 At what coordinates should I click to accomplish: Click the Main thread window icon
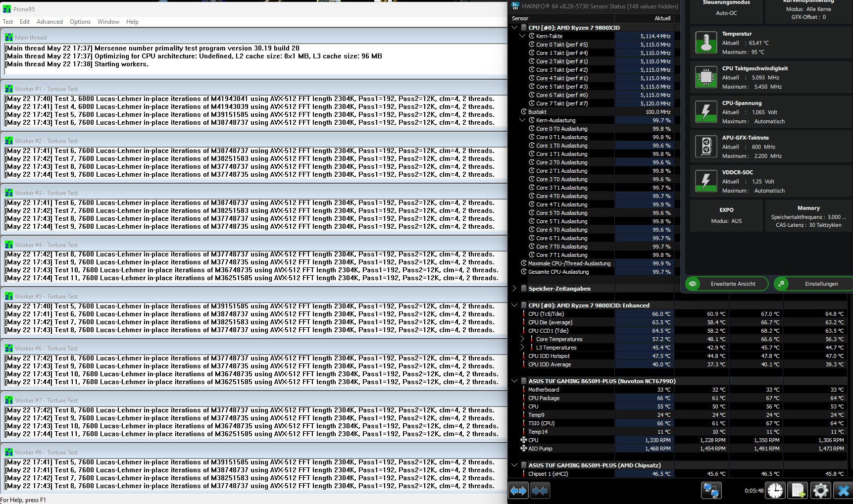(x=9, y=37)
